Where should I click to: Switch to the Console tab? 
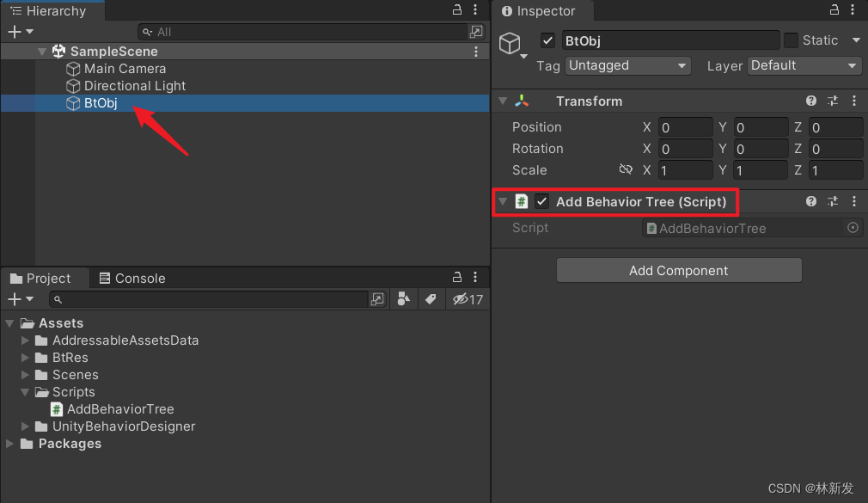[132, 278]
